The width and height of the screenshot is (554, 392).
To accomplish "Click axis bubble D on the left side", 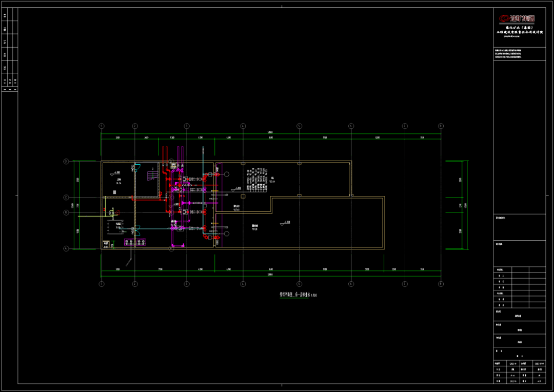I will (66, 161).
